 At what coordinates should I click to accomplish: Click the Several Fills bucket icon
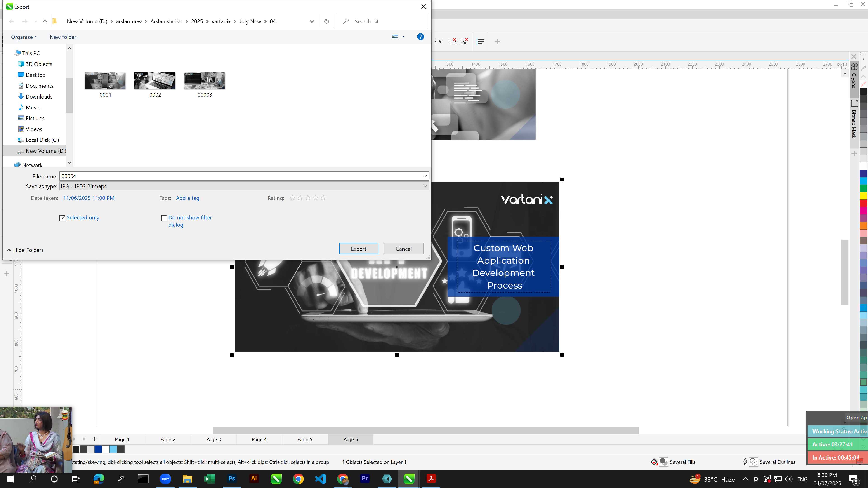654,462
